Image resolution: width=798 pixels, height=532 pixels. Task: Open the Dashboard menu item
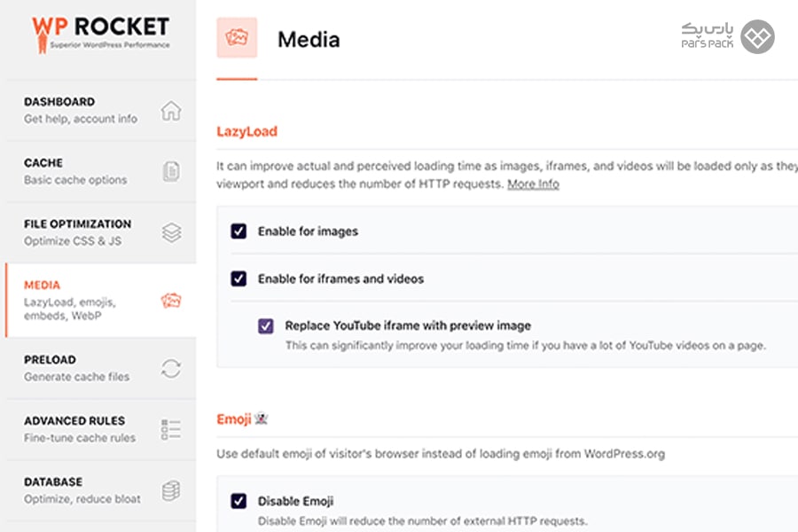[101, 111]
